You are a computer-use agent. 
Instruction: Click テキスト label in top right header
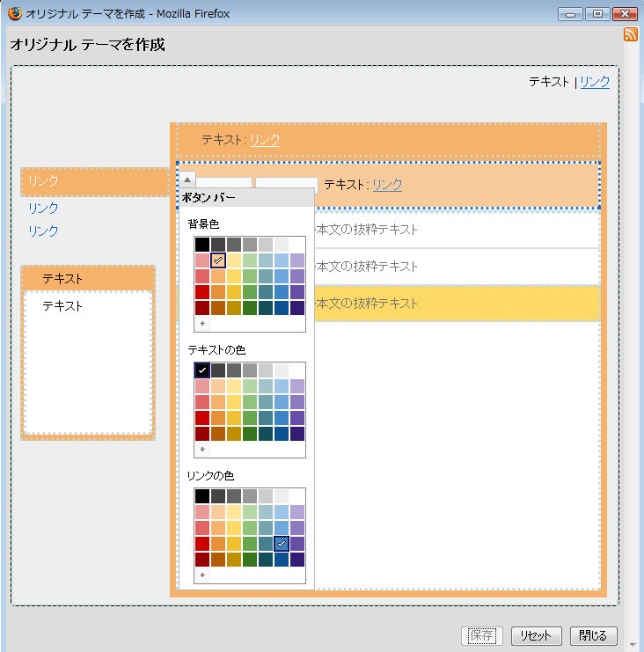[x=549, y=82]
